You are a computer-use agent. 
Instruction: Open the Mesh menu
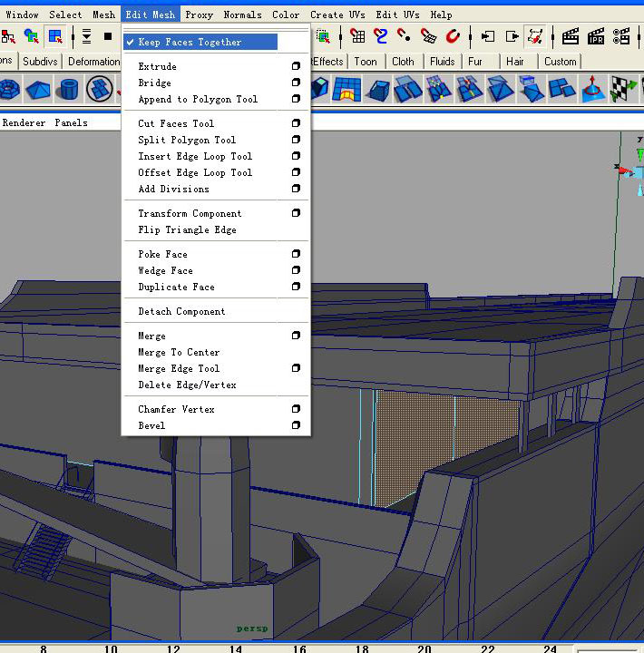pyautogui.click(x=103, y=15)
